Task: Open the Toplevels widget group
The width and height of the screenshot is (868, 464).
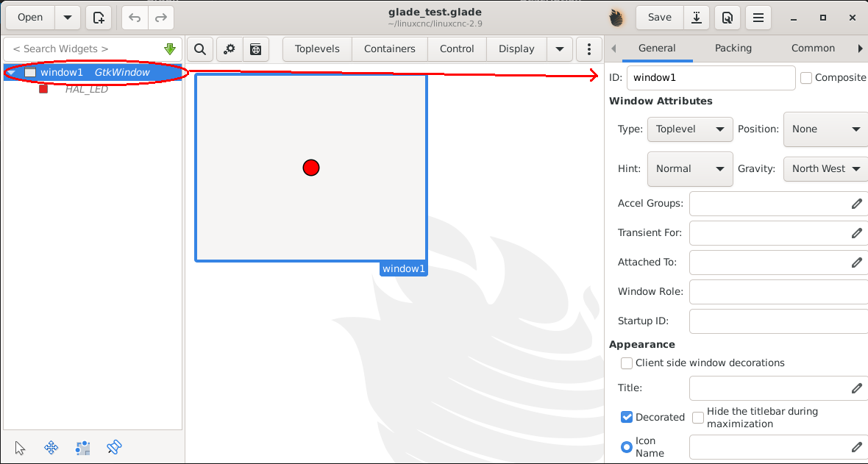Action: [317, 49]
